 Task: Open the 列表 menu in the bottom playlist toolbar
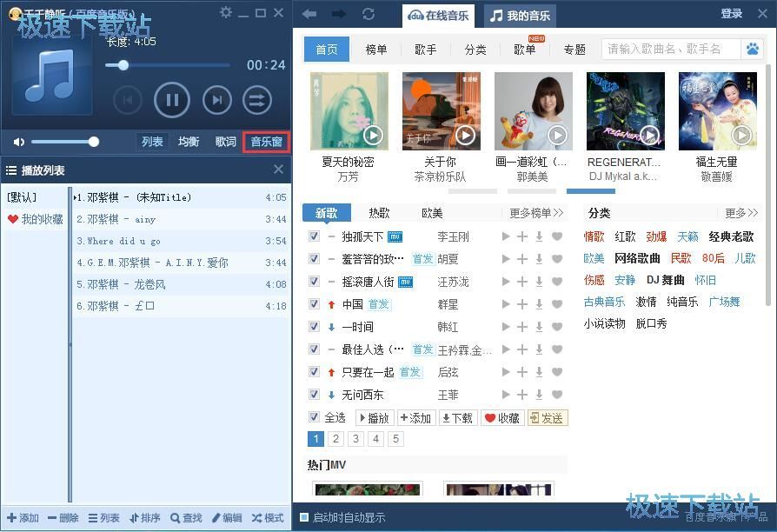coord(104,518)
